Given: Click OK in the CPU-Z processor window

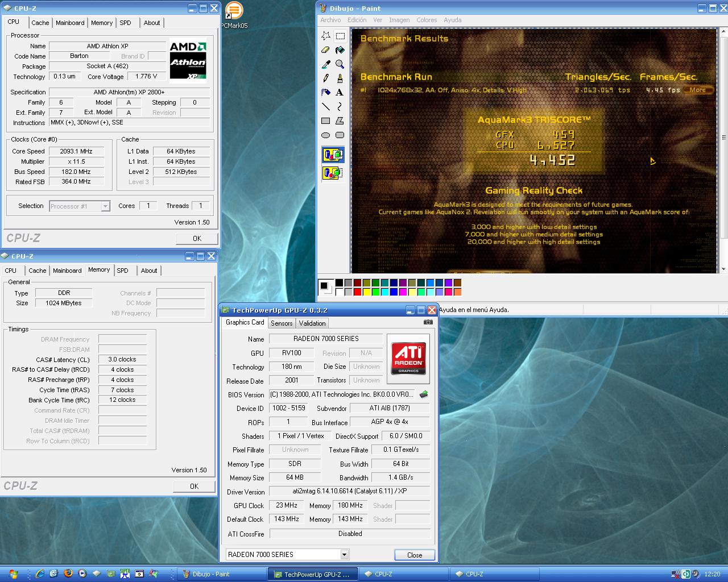Looking at the screenshot, I should click(197, 239).
